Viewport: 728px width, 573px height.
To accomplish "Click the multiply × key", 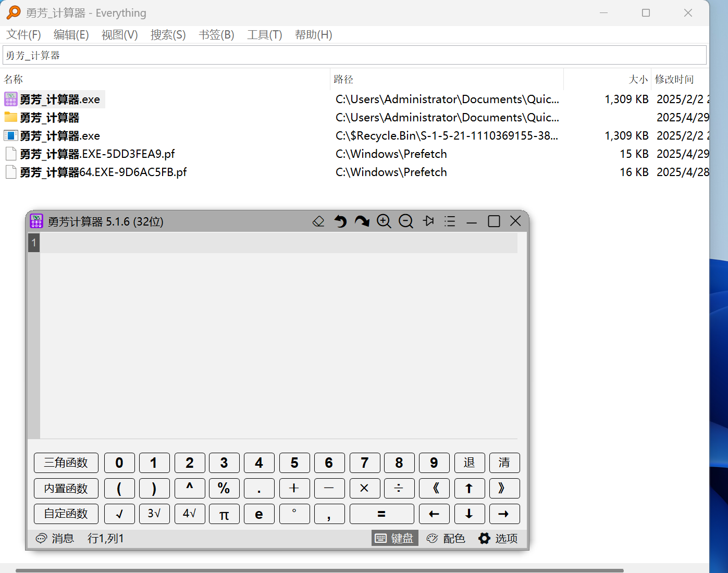I will (x=364, y=488).
